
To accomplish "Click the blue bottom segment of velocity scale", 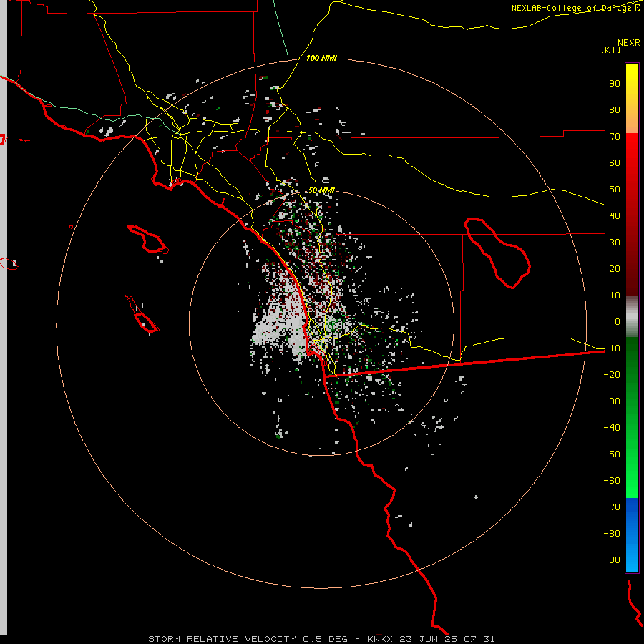I will click(x=632, y=535).
